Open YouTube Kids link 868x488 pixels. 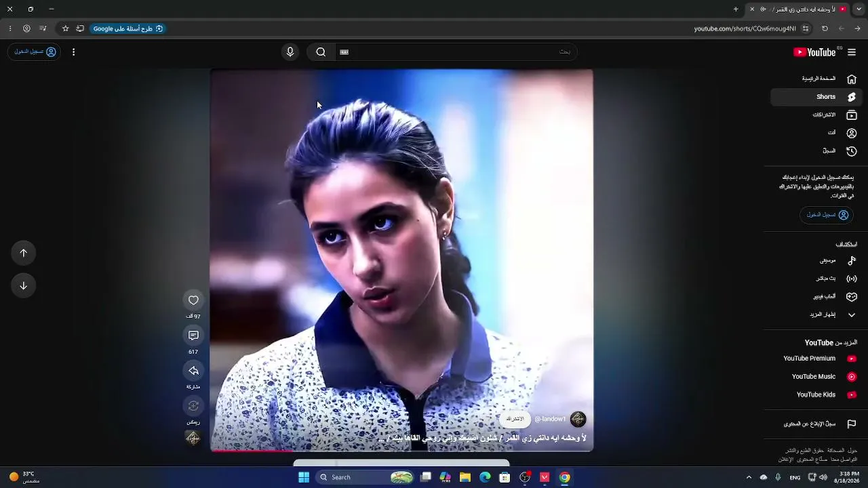816,394
